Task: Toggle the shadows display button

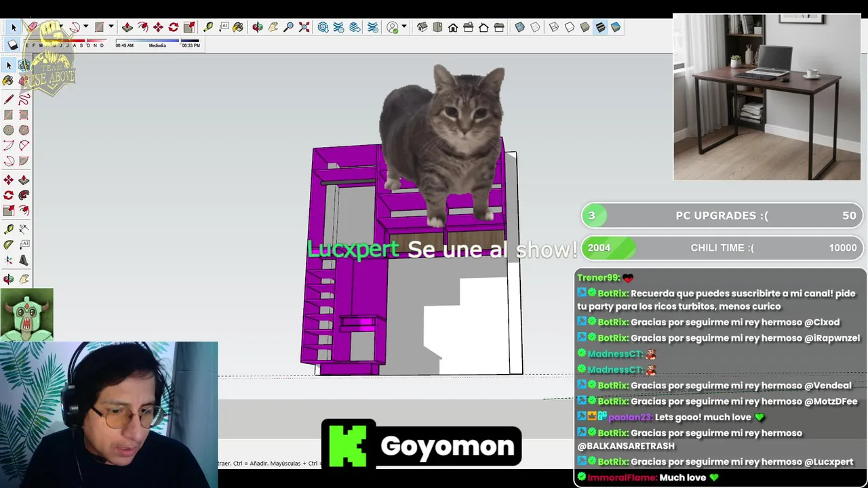Action: [x=13, y=45]
